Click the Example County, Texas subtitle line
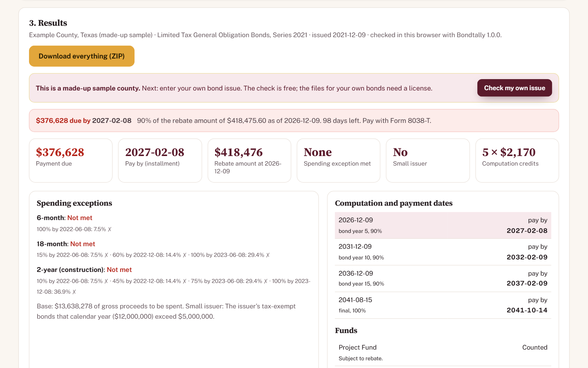Viewport: 588px width, 368px height. 265,35
